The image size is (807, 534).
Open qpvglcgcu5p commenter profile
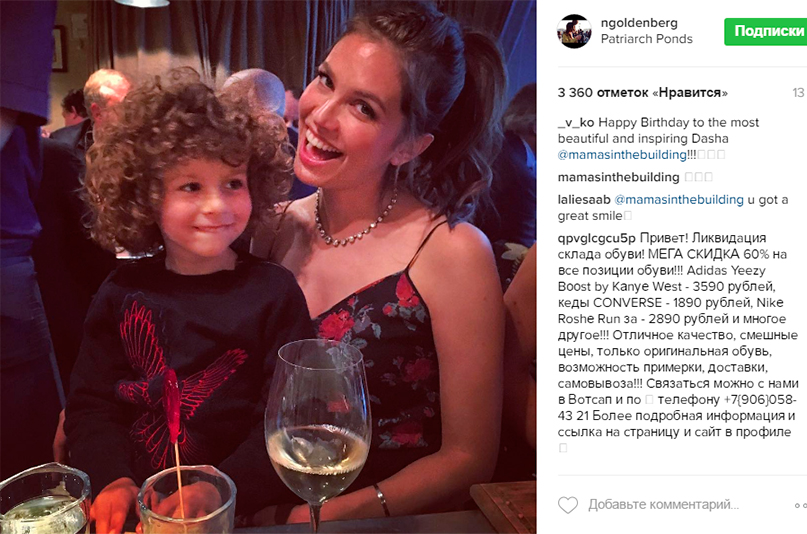click(597, 238)
